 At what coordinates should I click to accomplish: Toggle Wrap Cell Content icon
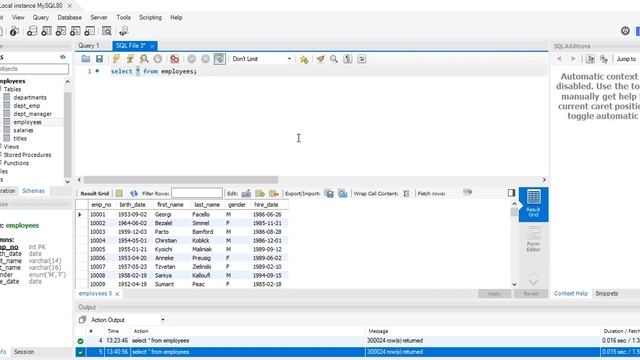[406, 193]
